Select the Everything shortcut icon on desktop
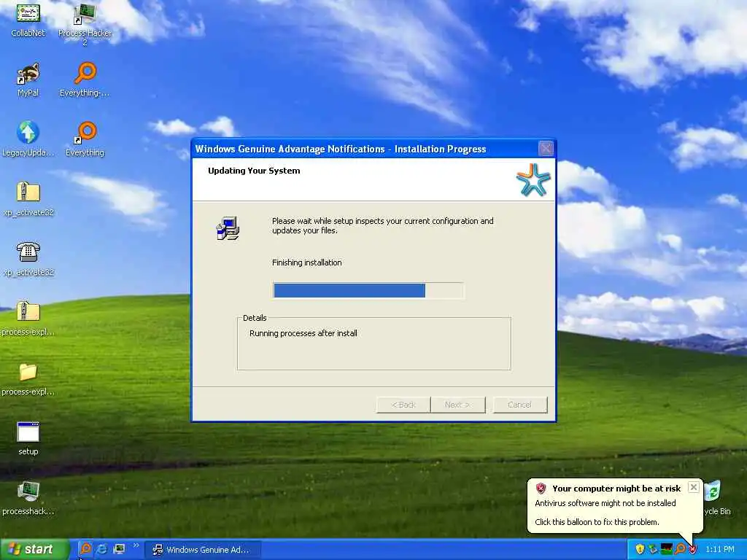 85,139
